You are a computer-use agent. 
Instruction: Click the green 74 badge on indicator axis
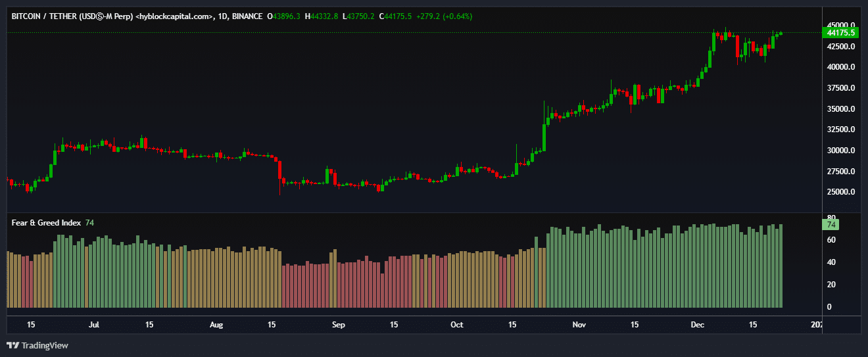(x=831, y=224)
